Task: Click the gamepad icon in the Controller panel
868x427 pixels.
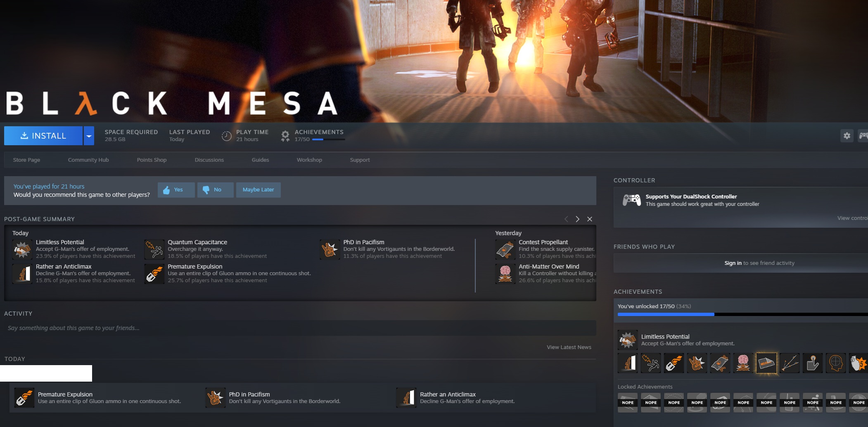Action: coord(632,200)
